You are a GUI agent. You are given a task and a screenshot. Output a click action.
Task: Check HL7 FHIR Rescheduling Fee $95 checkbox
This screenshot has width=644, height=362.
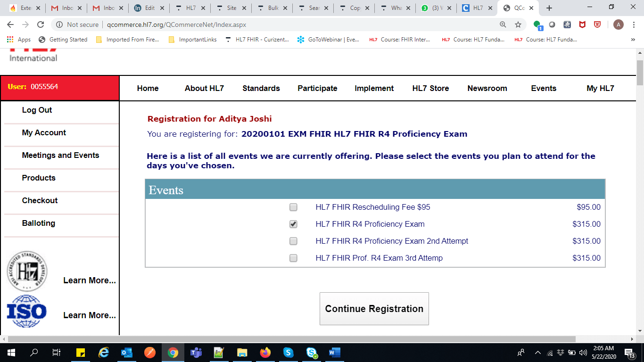tap(293, 207)
